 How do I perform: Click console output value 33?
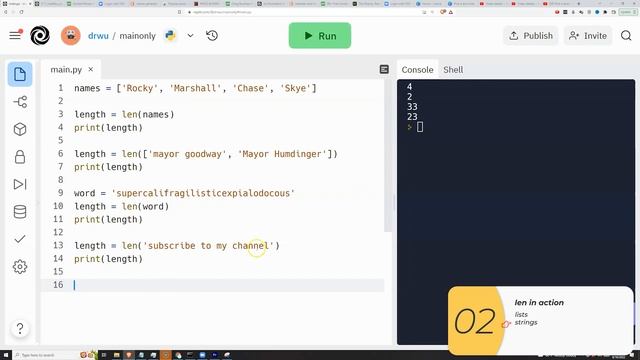pyautogui.click(x=412, y=107)
